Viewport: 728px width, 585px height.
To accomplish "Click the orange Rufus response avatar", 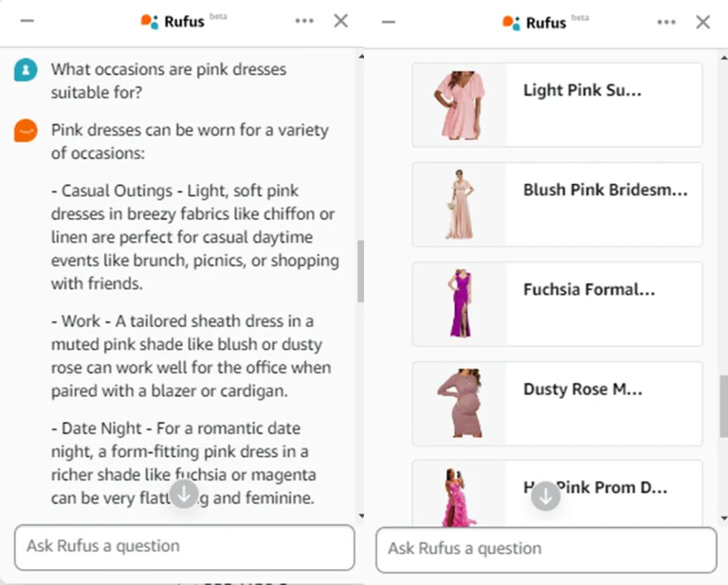I will [26, 131].
